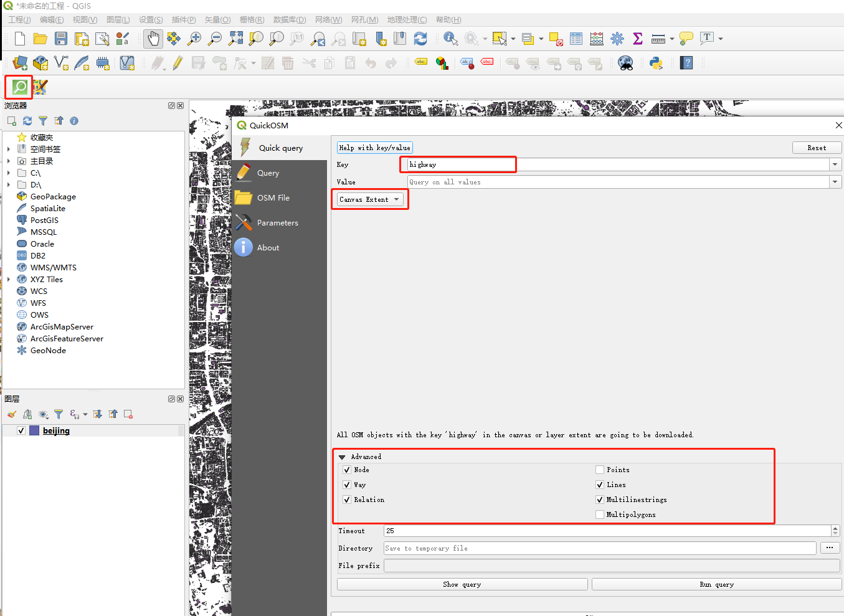Toggle visibility of the beijing layer
This screenshot has height=616, width=844.
click(21, 430)
